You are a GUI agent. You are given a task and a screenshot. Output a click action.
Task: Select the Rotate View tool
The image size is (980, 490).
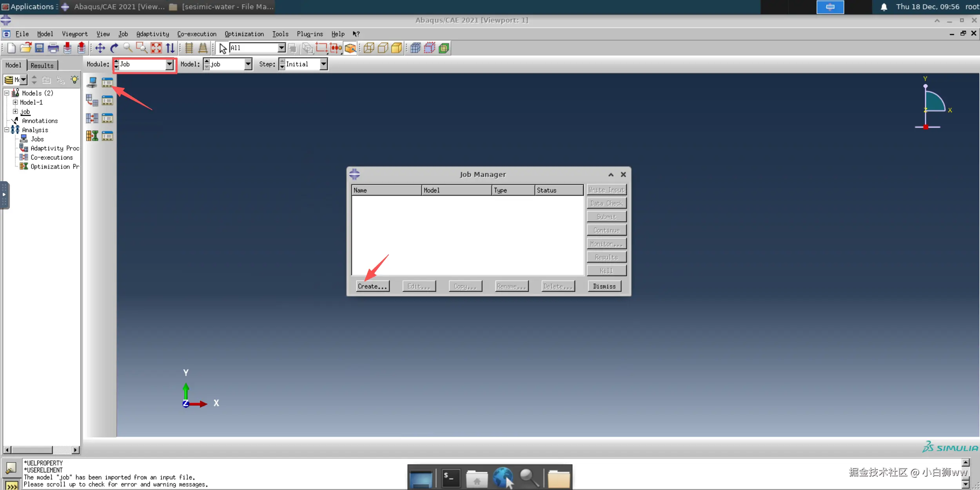pyautogui.click(x=114, y=48)
